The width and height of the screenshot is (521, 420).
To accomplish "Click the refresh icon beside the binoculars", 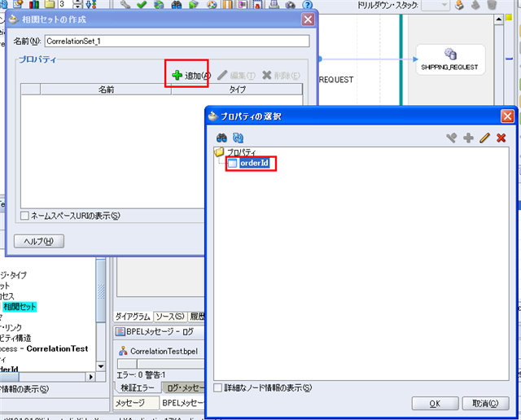I will pos(239,138).
